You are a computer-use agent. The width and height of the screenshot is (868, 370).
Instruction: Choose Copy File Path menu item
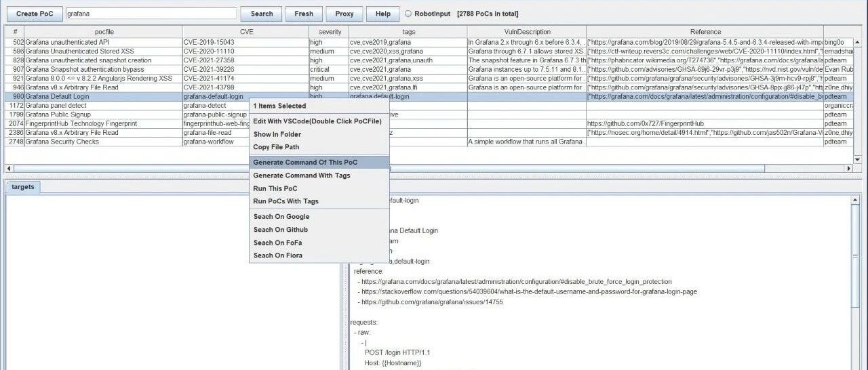pyautogui.click(x=319, y=147)
